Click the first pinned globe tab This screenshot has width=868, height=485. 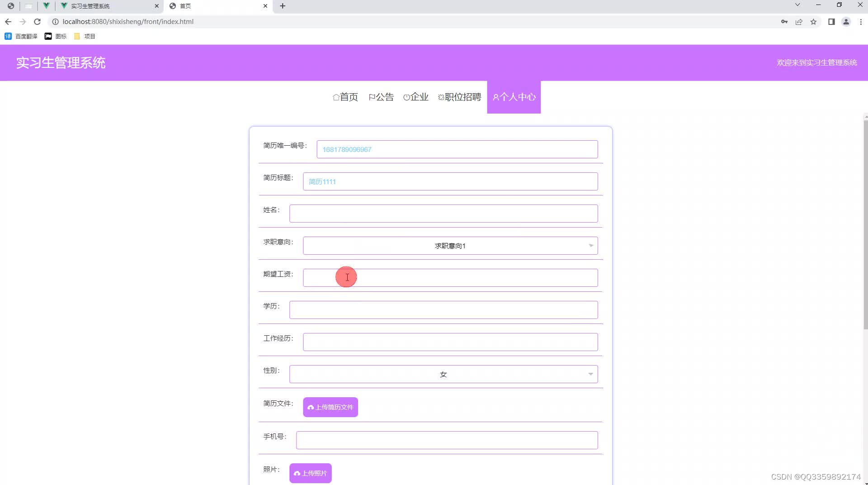pos(11,6)
